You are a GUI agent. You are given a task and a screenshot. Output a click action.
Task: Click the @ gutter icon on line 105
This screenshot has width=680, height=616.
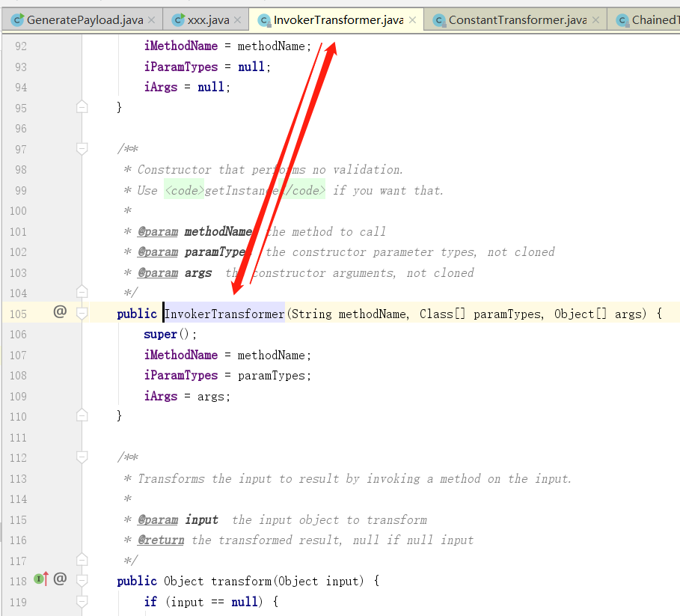click(60, 311)
